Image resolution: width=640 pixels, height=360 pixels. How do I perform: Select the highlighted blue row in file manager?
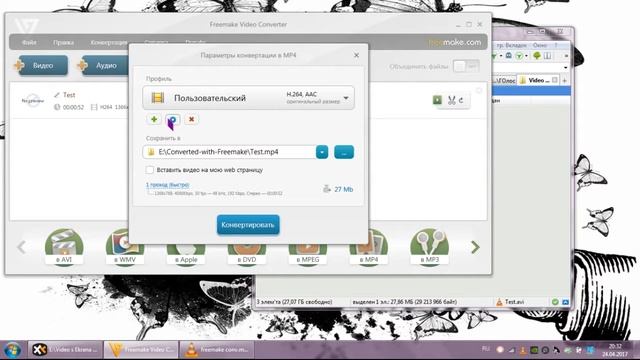[531, 91]
